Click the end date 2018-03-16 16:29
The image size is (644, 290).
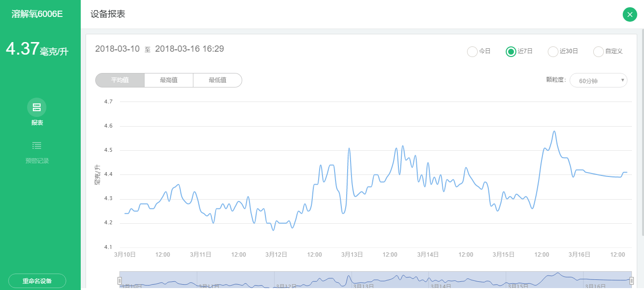pyautogui.click(x=189, y=49)
